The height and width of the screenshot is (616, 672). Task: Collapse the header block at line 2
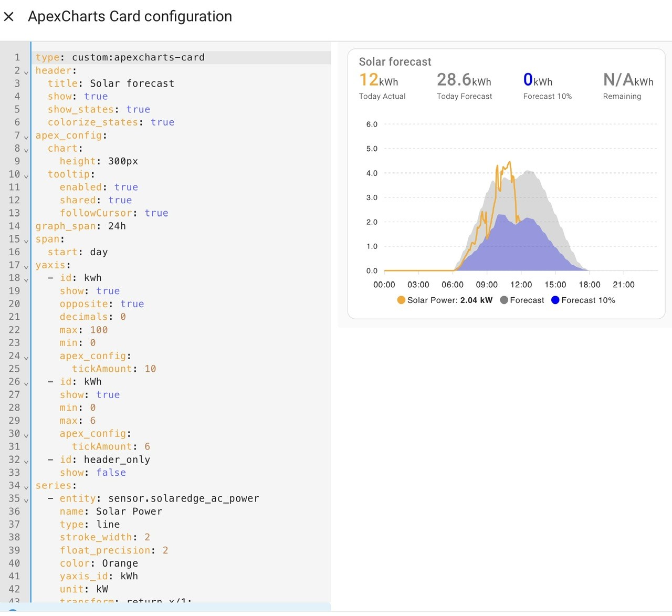click(x=26, y=72)
